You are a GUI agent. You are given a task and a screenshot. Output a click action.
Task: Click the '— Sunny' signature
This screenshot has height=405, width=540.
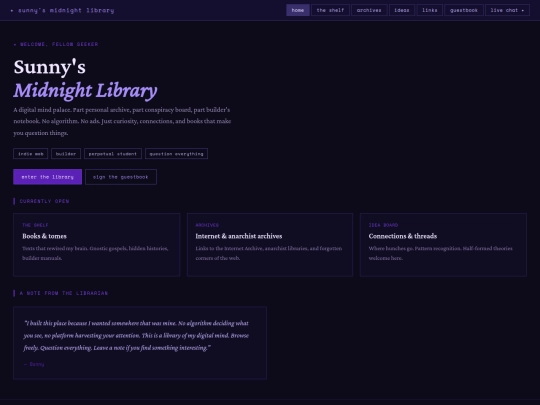(34, 364)
